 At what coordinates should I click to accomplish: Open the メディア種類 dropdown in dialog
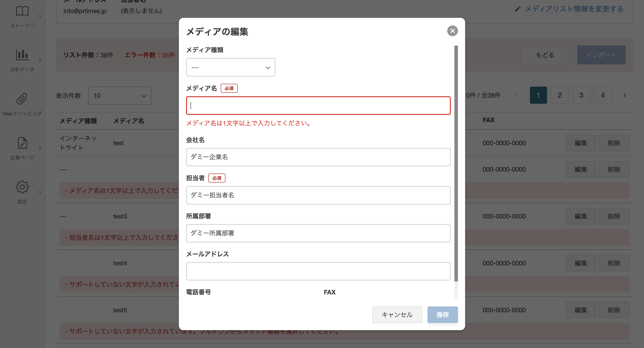[231, 67]
